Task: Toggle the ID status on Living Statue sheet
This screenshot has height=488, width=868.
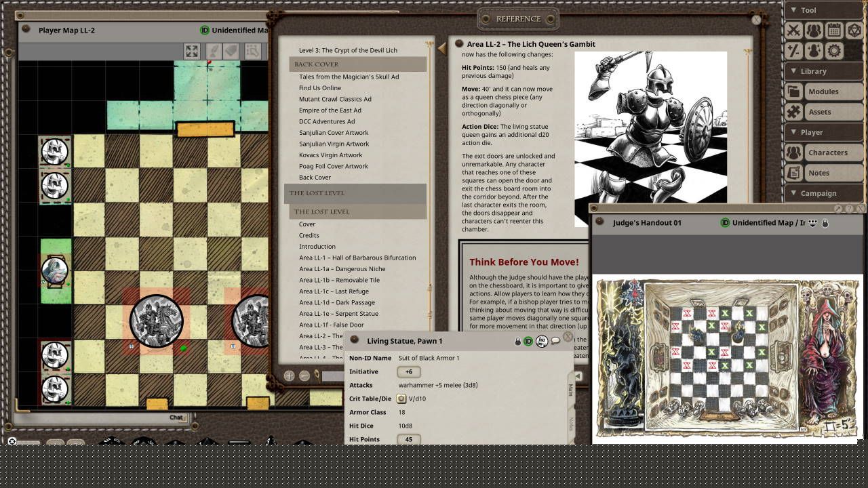Action: coord(528,341)
